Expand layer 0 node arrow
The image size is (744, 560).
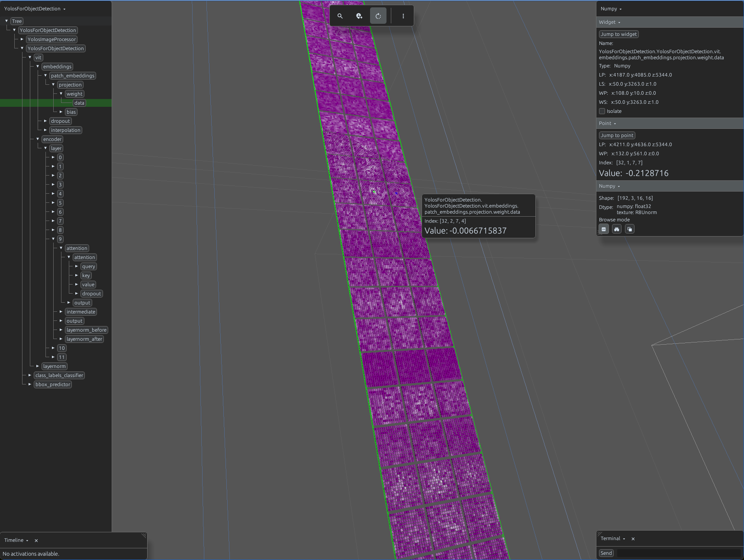click(x=53, y=157)
